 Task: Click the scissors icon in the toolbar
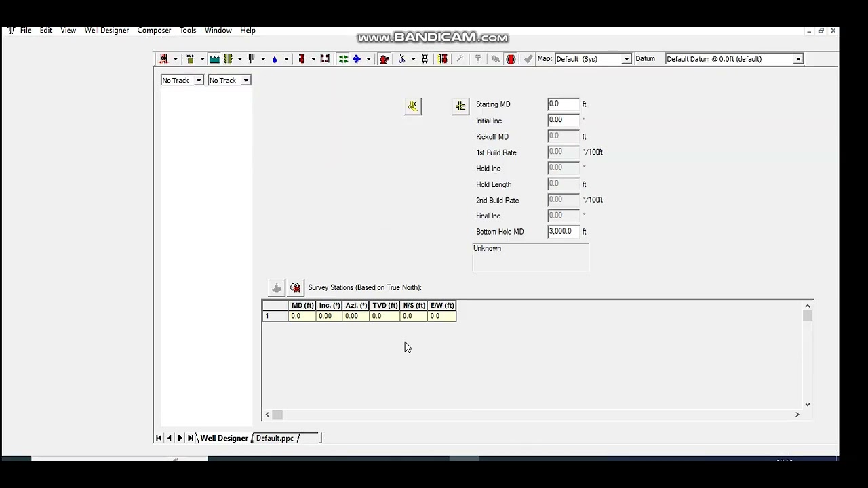pos(401,59)
